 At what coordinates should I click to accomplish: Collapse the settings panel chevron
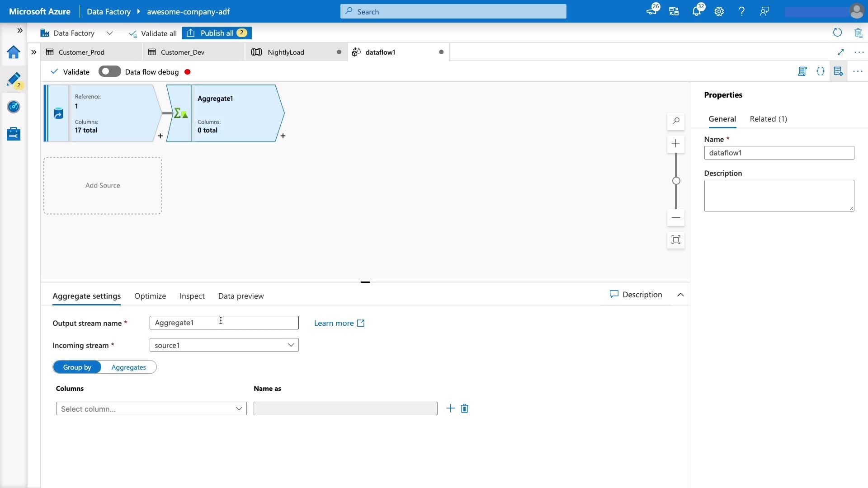click(680, 295)
